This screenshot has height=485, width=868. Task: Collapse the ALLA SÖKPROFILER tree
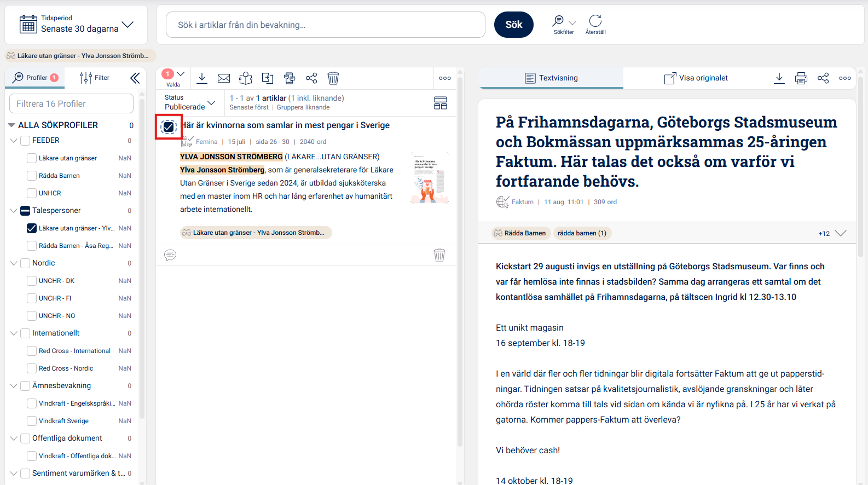tap(11, 125)
